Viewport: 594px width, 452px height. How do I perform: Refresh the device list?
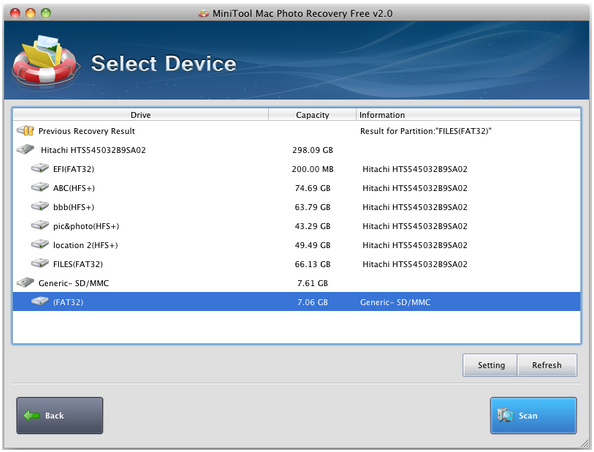click(547, 365)
